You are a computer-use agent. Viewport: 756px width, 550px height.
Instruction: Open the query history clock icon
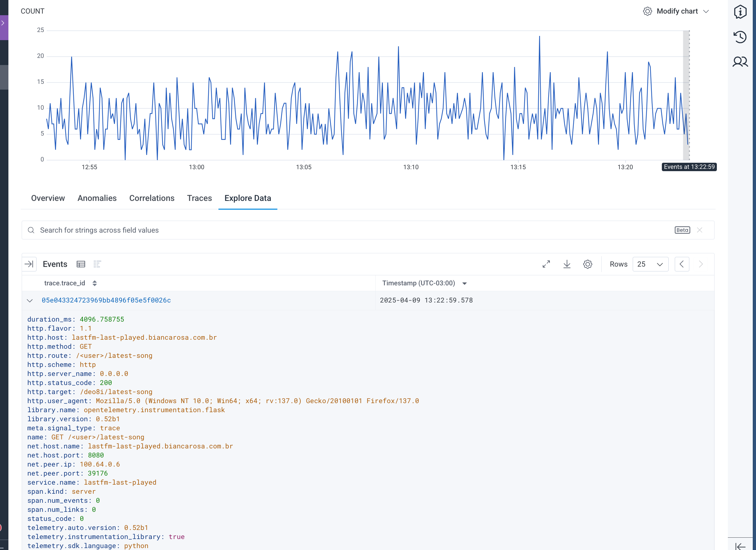pos(740,37)
